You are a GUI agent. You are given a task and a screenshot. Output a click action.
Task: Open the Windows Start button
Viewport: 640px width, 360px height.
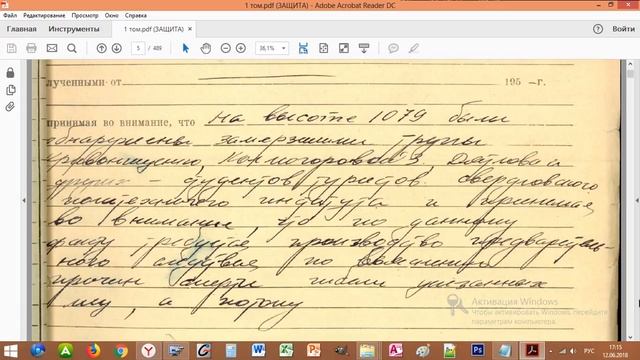(x=11, y=351)
